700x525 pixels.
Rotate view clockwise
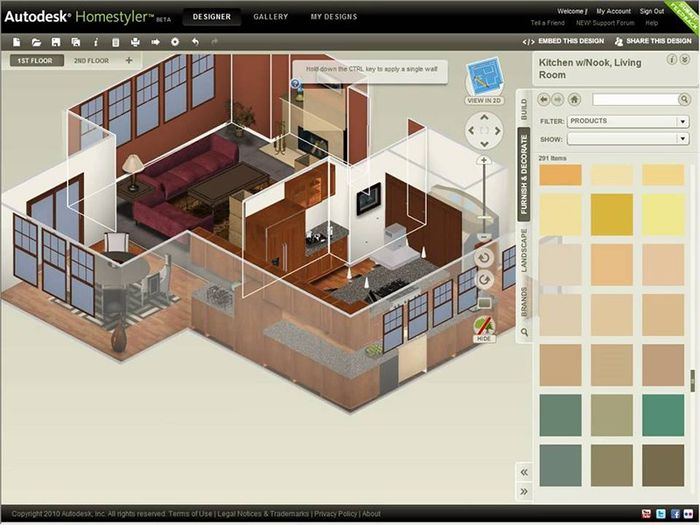(x=483, y=280)
